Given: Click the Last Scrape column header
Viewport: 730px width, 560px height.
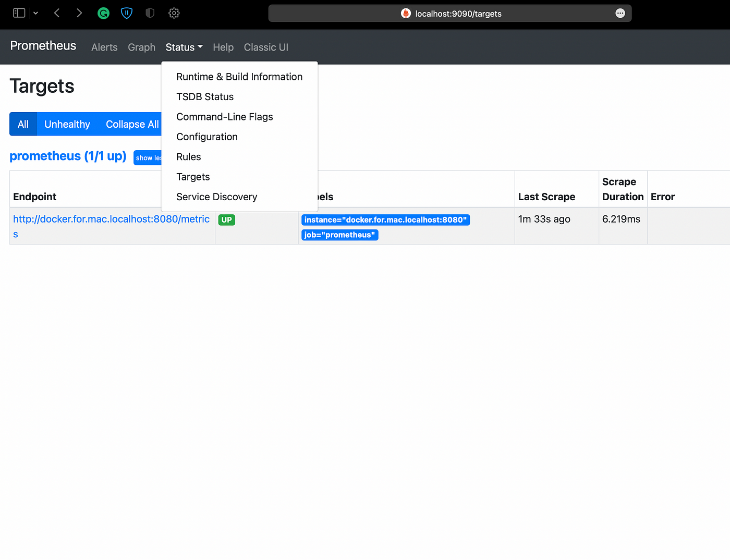Looking at the screenshot, I should (x=546, y=197).
